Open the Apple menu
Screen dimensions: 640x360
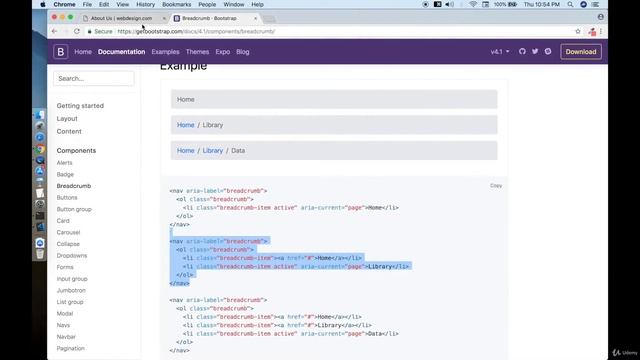click(43, 4)
